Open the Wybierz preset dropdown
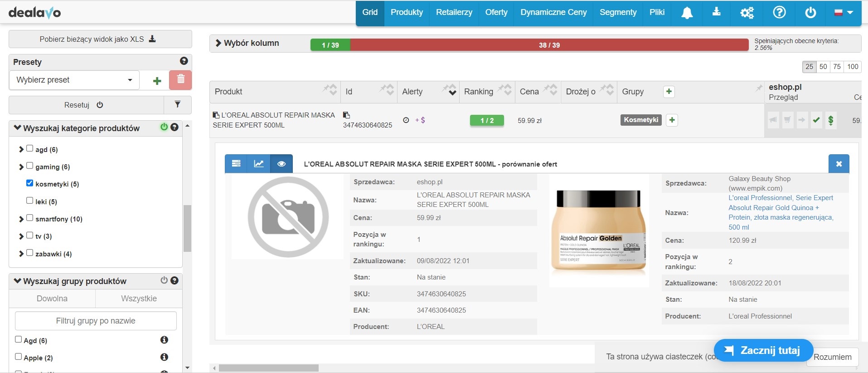 pyautogui.click(x=74, y=80)
